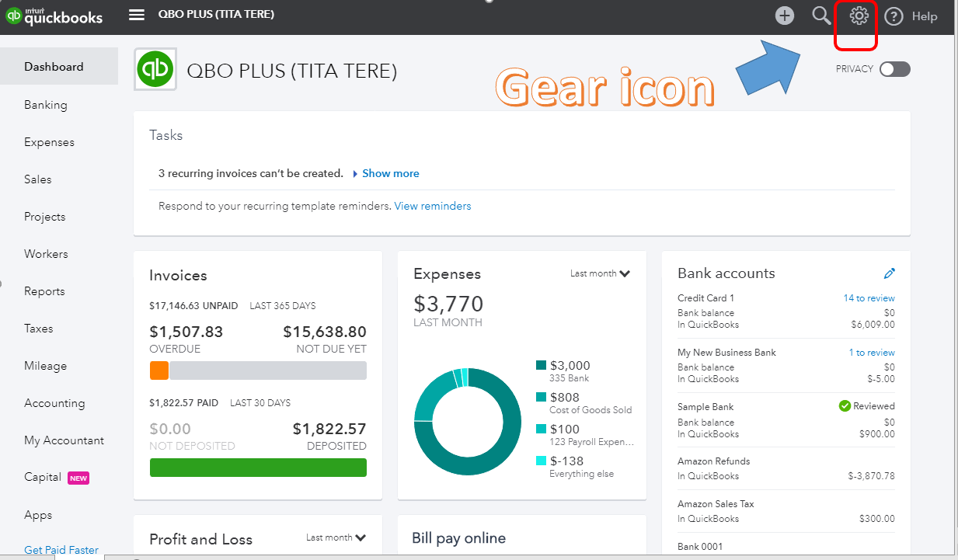Open the Settings gear icon

click(859, 16)
